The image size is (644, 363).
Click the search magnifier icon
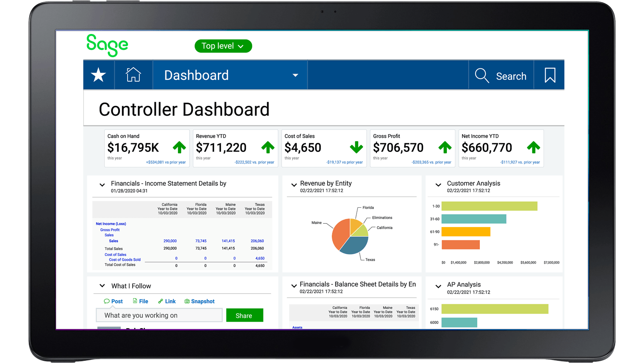[482, 75]
